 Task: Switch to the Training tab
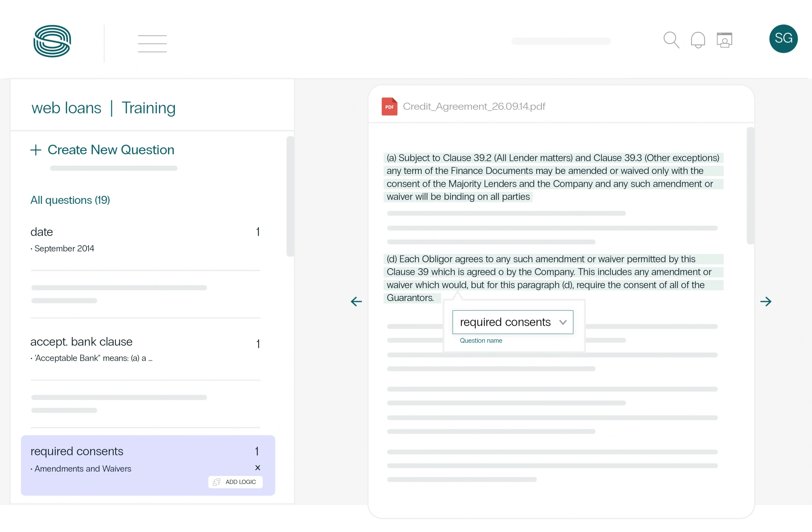pyautogui.click(x=148, y=108)
